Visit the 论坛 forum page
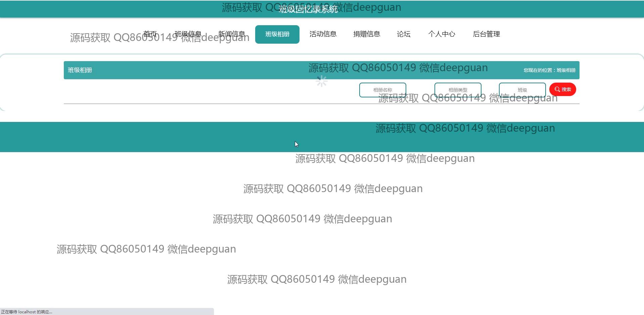The height and width of the screenshot is (315, 644). point(403,34)
